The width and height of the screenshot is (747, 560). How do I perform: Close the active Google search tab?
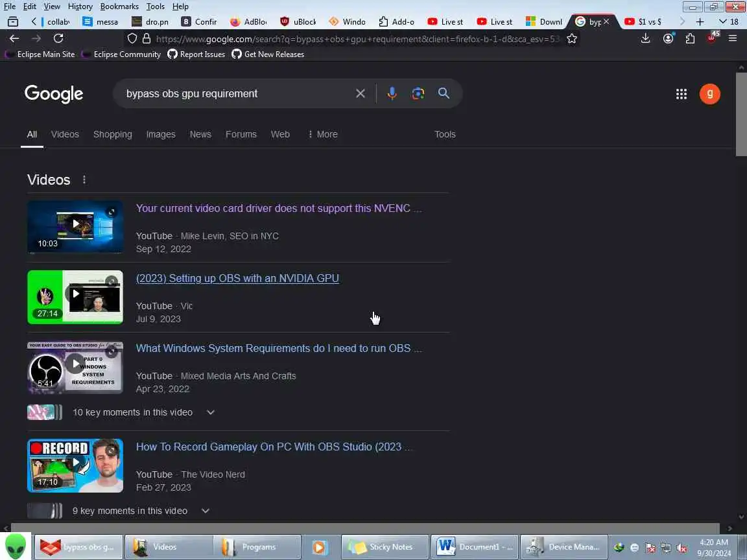606,21
